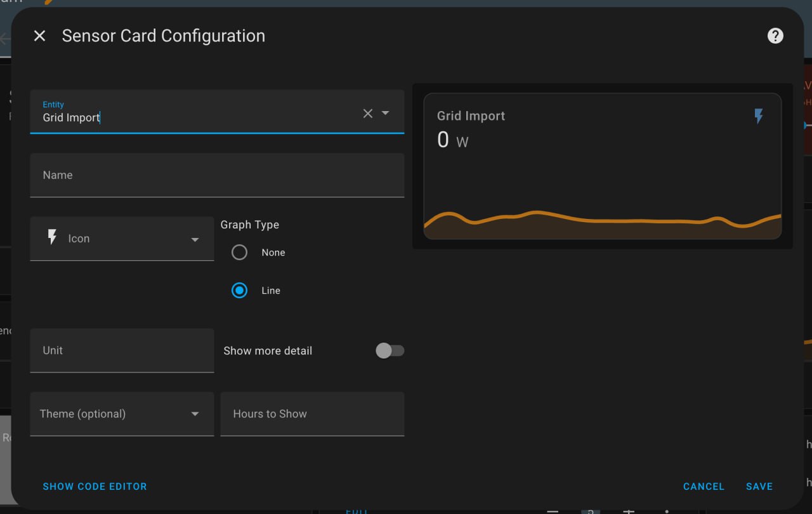Viewport: 812px width, 514px height.
Task: Select the Line graph type
Action: [239, 291]
